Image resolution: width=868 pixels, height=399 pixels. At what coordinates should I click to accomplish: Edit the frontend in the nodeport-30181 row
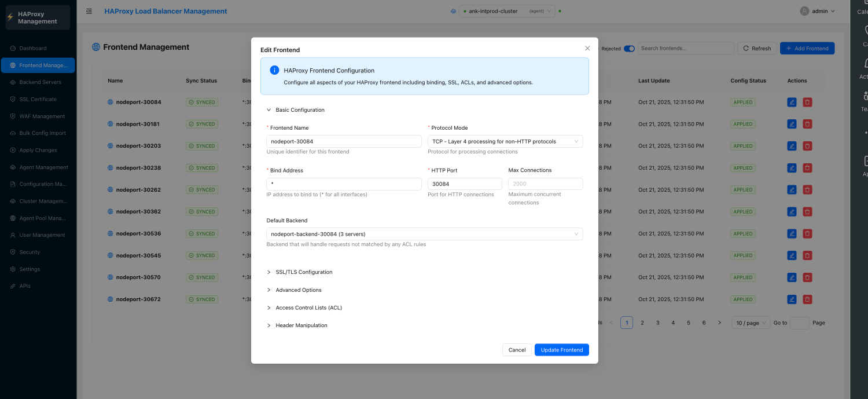click(792, 124)
